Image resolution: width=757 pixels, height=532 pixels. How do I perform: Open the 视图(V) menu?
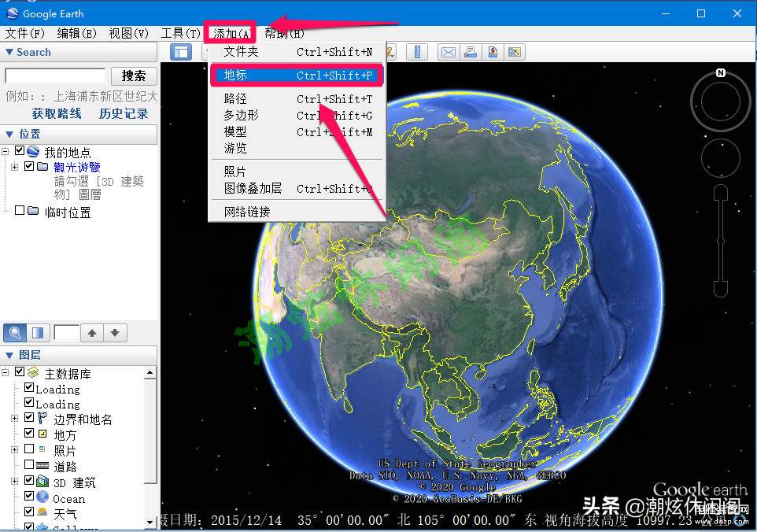click(128, 33)
